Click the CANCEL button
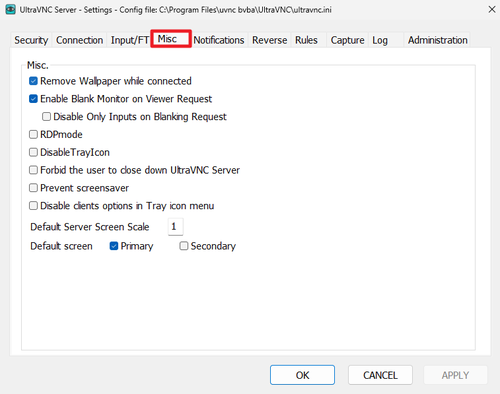The height and width of the screenshot is (394, 500). coord(380,375)
